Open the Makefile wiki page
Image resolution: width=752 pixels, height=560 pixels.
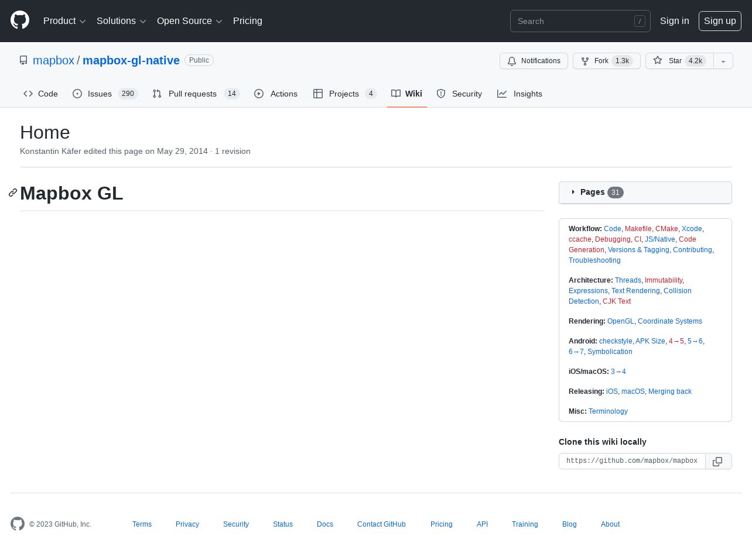coord(638,229)
